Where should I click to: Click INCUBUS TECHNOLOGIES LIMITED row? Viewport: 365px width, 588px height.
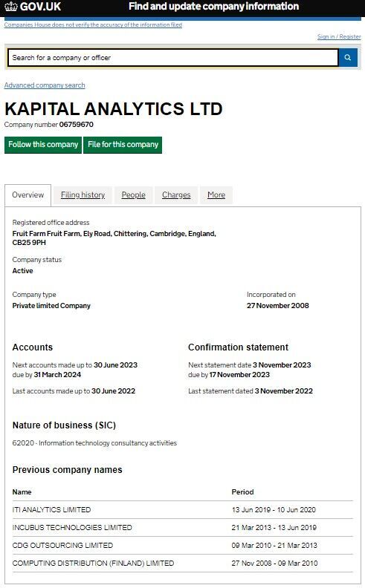coord(183,528)
